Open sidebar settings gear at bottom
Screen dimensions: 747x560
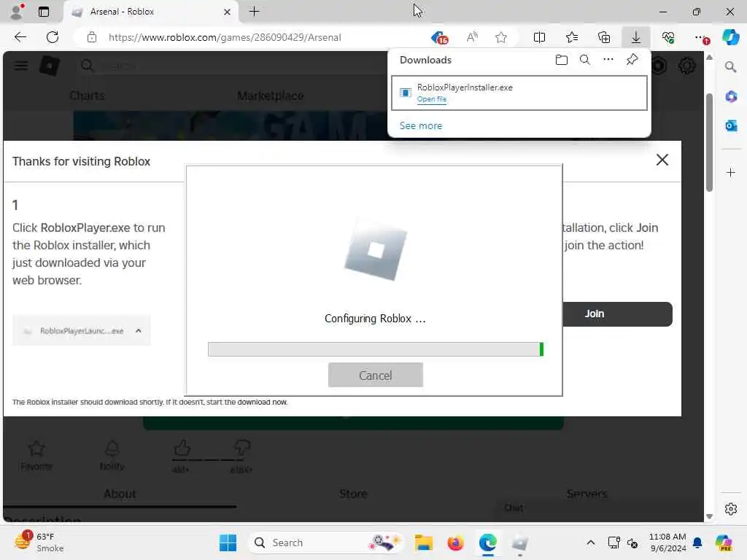click(731, 509)
